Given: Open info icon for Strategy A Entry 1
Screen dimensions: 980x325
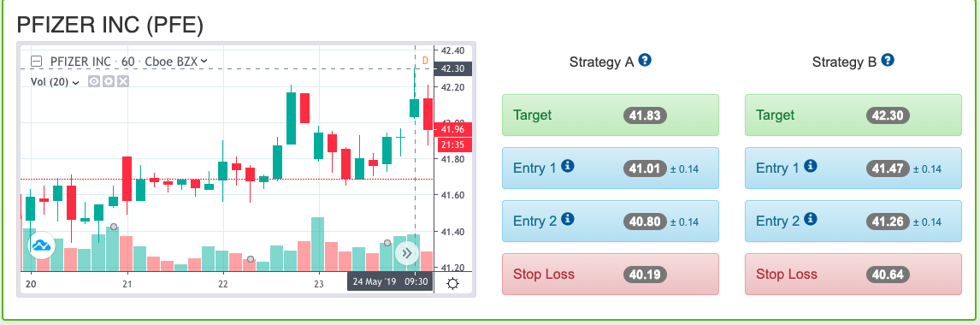Looking at the screenshot, I should pyautogui.click(x=568, y=166).
